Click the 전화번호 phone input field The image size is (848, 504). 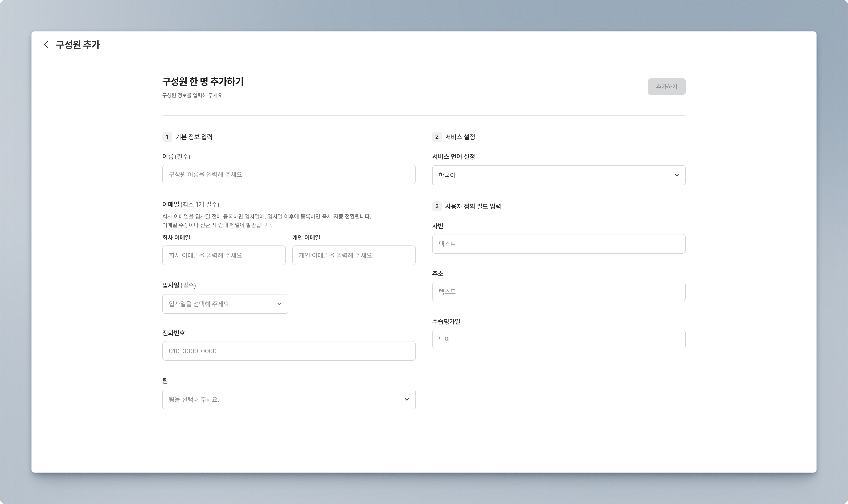tap(288, 351)
